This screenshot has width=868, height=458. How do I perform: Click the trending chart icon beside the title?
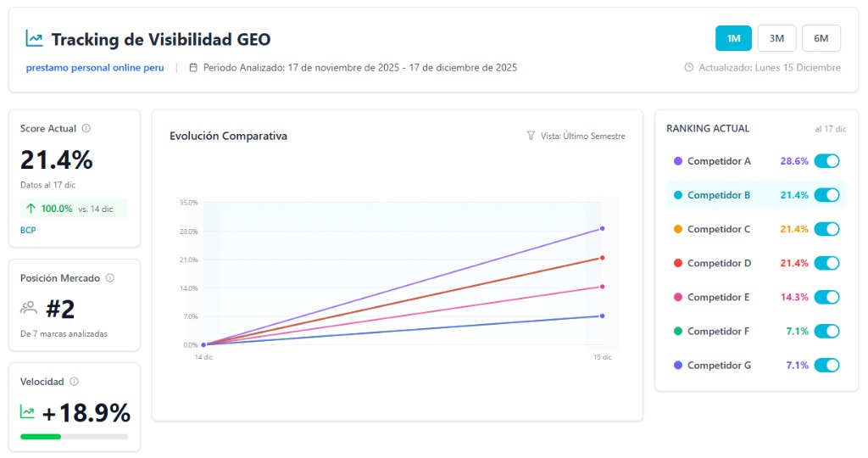34,38
